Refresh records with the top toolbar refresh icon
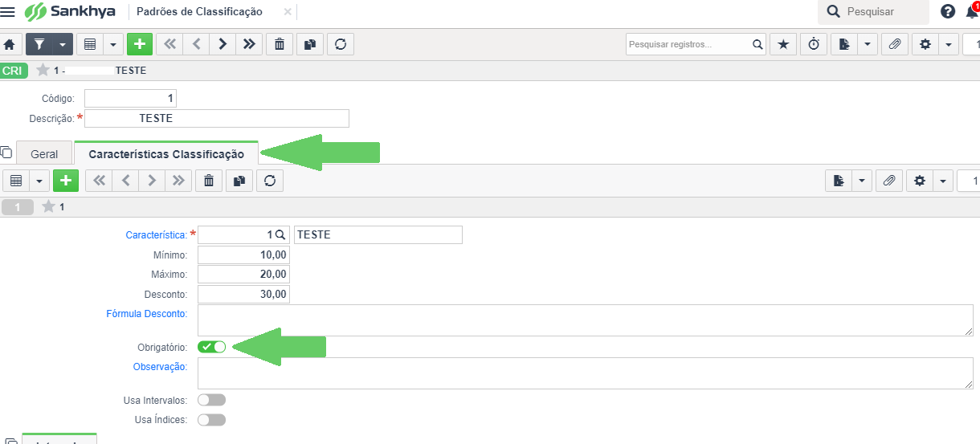980x444 pixels. click(341, 44)
